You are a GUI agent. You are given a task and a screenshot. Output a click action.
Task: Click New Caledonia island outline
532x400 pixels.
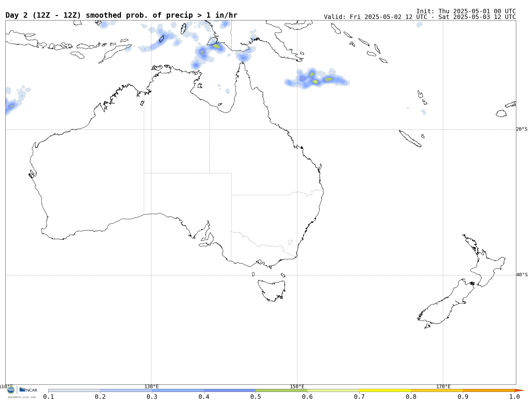click(410, 138)
